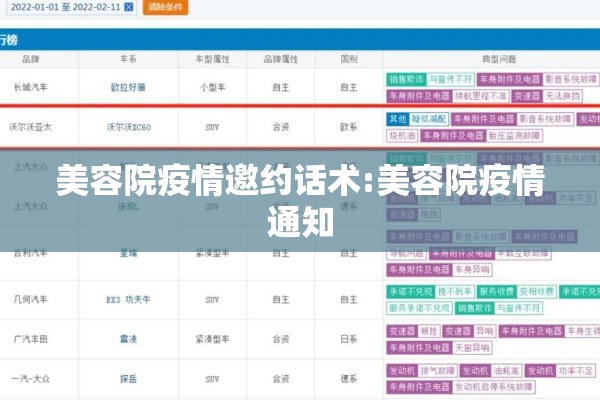Viewport: 600px width, 400px height.
Task: Select the 沃尔沃亚太 brand cell
Action: [x=31, y=127]
